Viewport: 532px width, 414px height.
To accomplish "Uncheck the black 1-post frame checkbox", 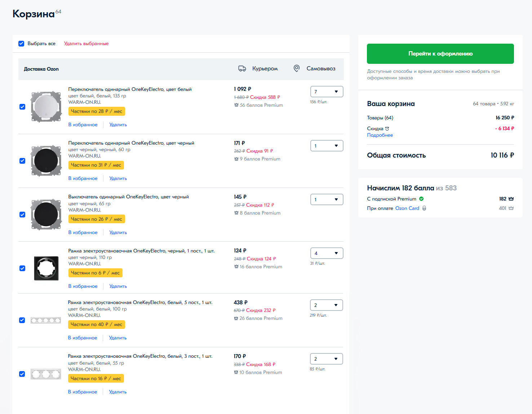I will (22, 268).
